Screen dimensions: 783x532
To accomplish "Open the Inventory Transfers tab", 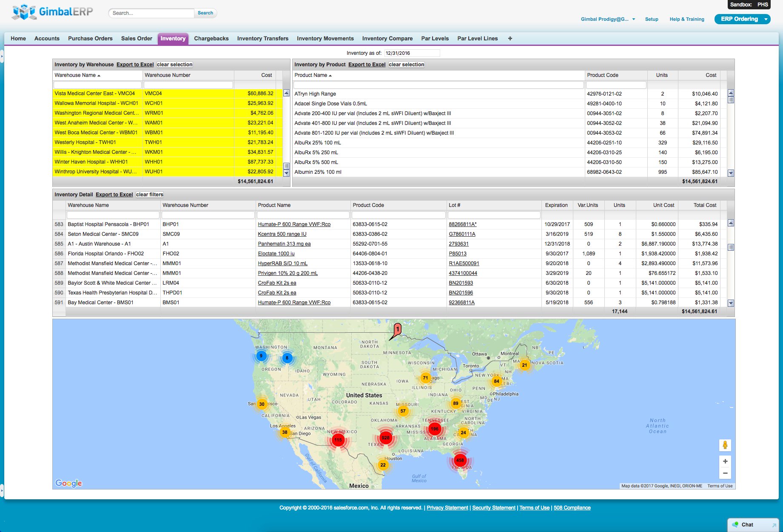I will 262,39.
